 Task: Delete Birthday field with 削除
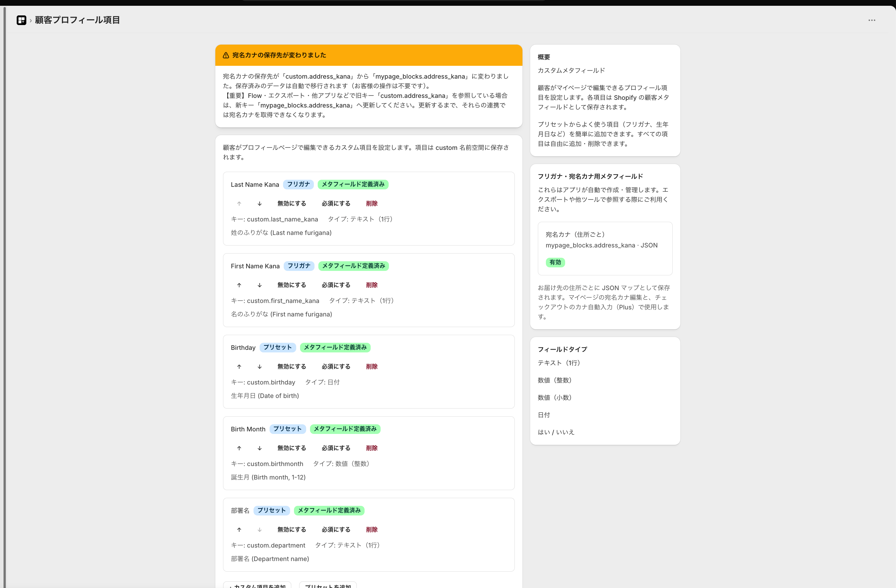(x=372, y=367)
